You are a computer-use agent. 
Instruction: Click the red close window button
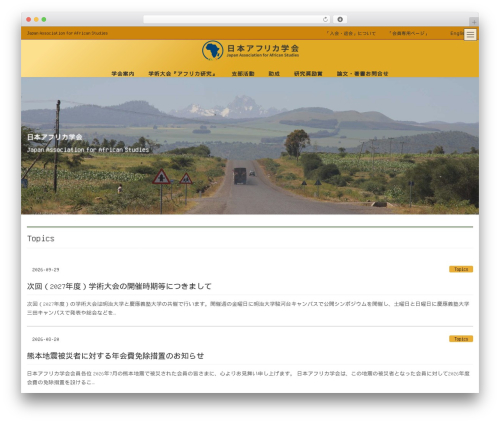pos(29,20)
